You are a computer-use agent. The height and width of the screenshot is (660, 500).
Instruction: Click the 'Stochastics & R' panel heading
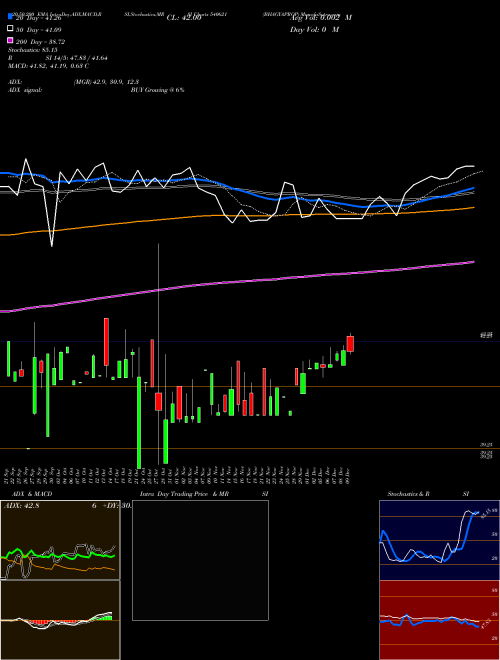point(408,494)
